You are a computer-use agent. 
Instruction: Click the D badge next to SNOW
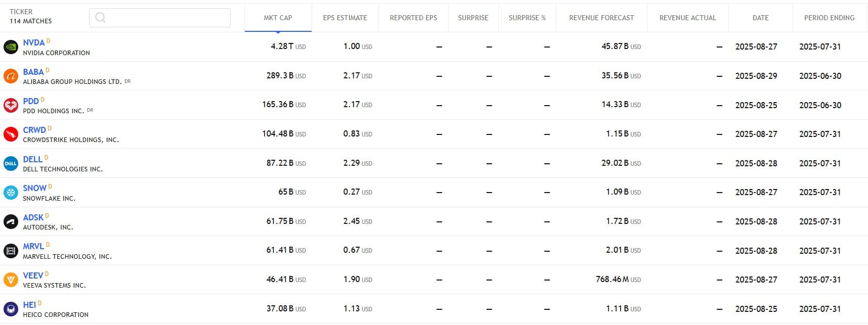point(50,187)
